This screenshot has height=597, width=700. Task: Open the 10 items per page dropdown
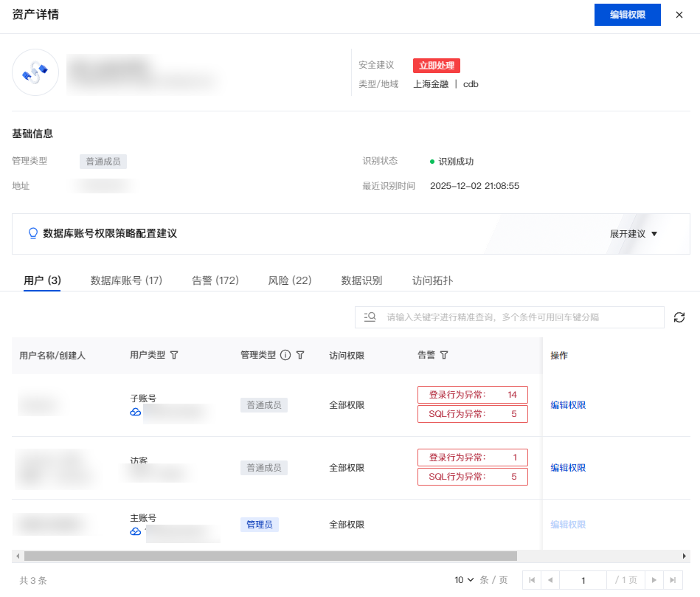coord(464,580)
